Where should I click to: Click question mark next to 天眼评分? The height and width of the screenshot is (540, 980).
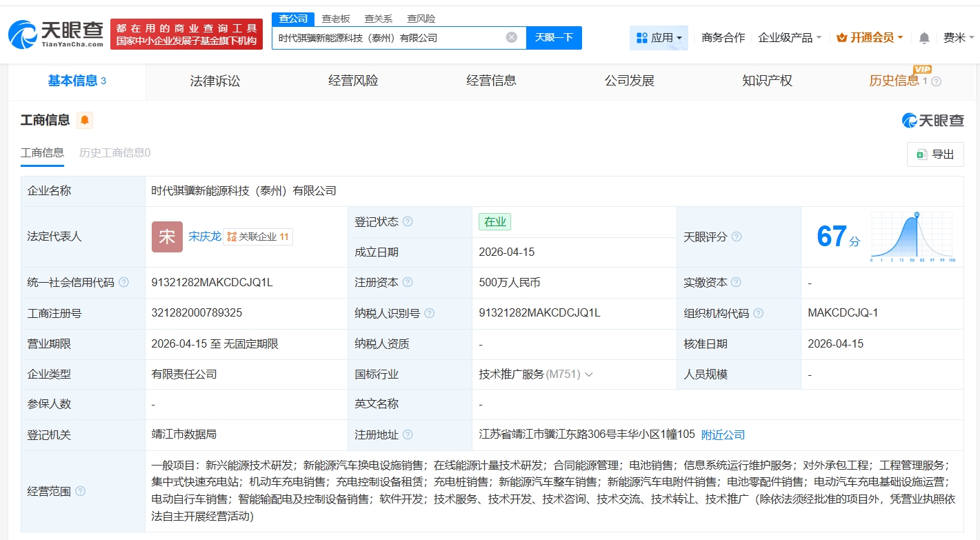(x=737, y=237)
